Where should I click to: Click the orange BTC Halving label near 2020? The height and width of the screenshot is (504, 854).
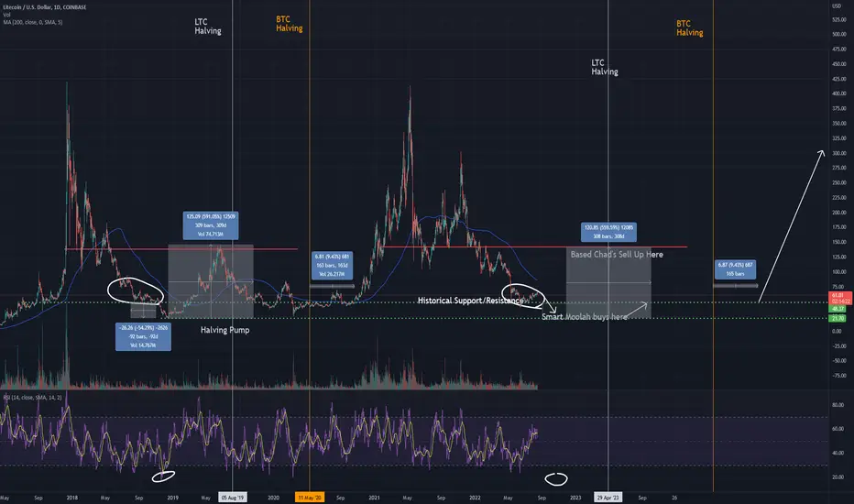(290, 24)
